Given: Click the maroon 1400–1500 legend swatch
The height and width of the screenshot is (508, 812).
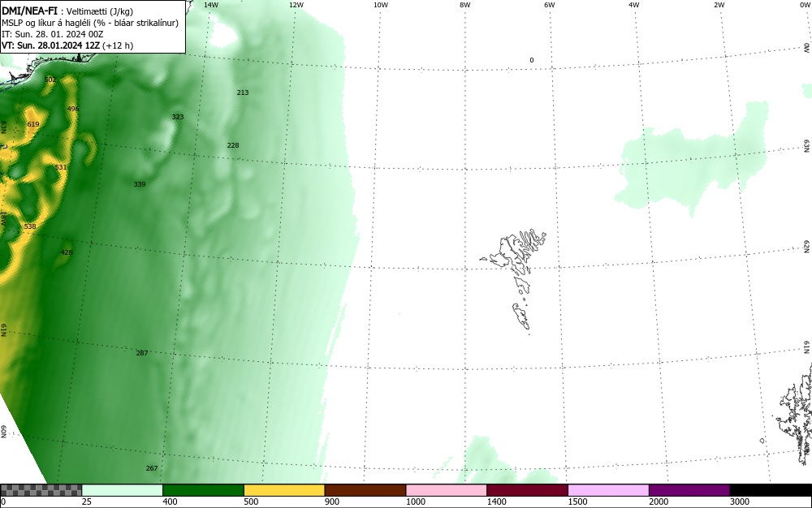Looking at the screenshot, I should click(x=527, y=490).
